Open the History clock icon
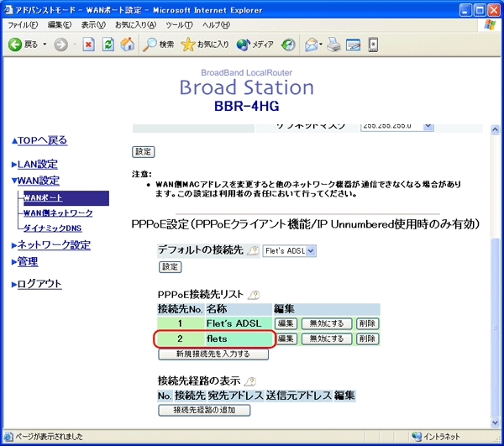 (288, 45)
